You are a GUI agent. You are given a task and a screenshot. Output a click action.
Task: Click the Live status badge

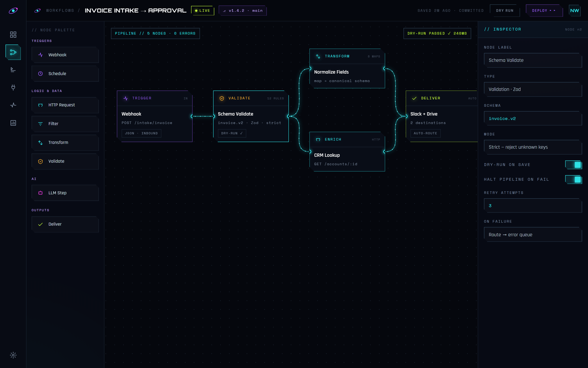202,11
